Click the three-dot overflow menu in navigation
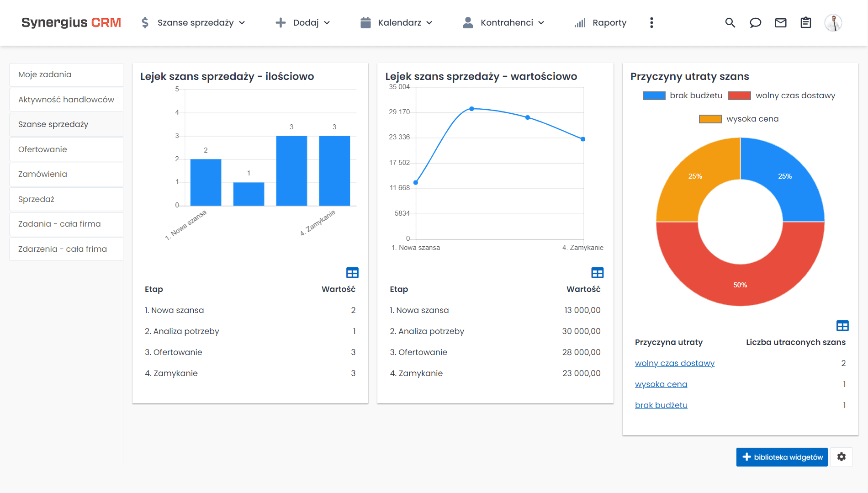The height and width of the screenshot is (493, 868). point(651,22)
